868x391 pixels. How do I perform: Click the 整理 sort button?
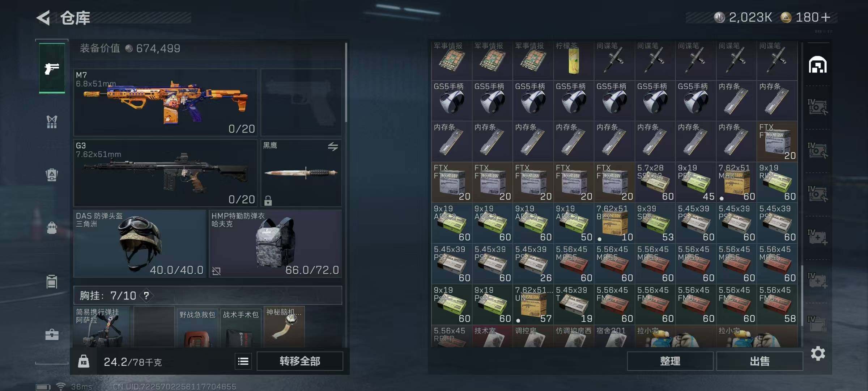click(x=670, y=361)
